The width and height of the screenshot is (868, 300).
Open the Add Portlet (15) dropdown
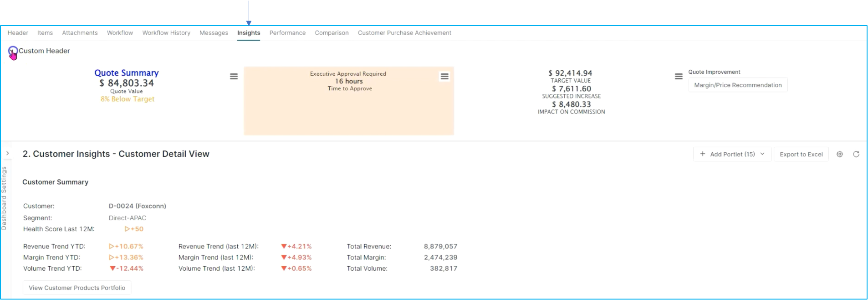[x=732, y=154]
